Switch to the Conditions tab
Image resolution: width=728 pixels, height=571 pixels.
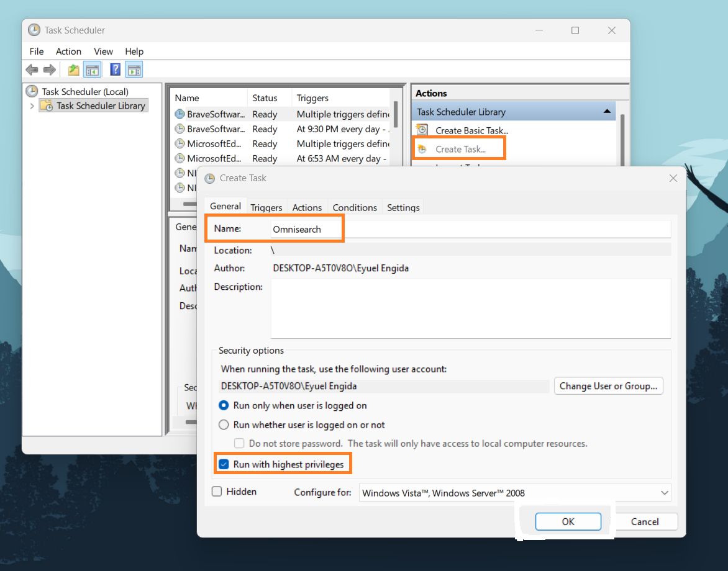355,207
